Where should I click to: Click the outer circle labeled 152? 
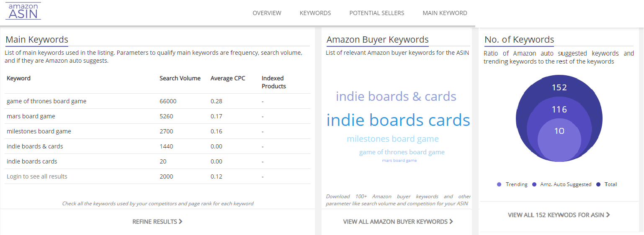point(559,87)
